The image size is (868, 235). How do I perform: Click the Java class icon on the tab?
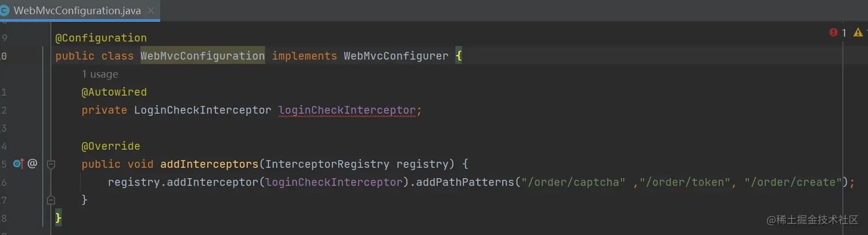5,10
